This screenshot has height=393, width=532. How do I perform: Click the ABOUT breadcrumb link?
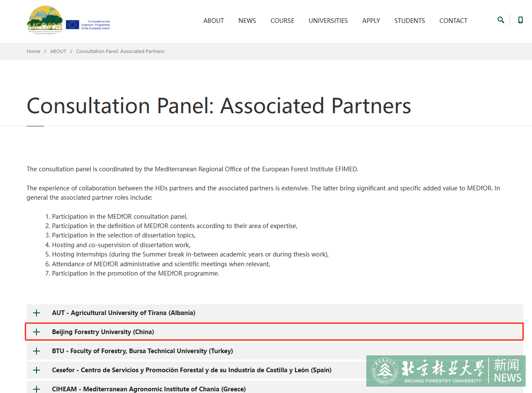(x=58, y=51)
